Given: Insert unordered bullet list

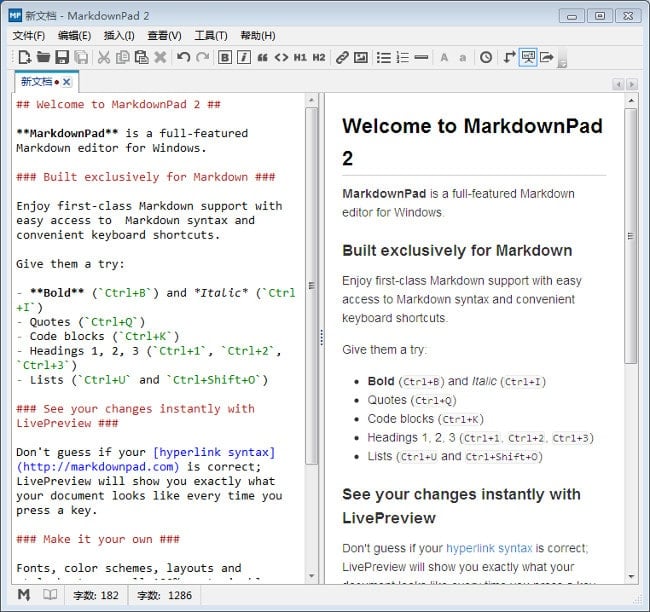Looking at the screenshot, I should click(384, 57).
